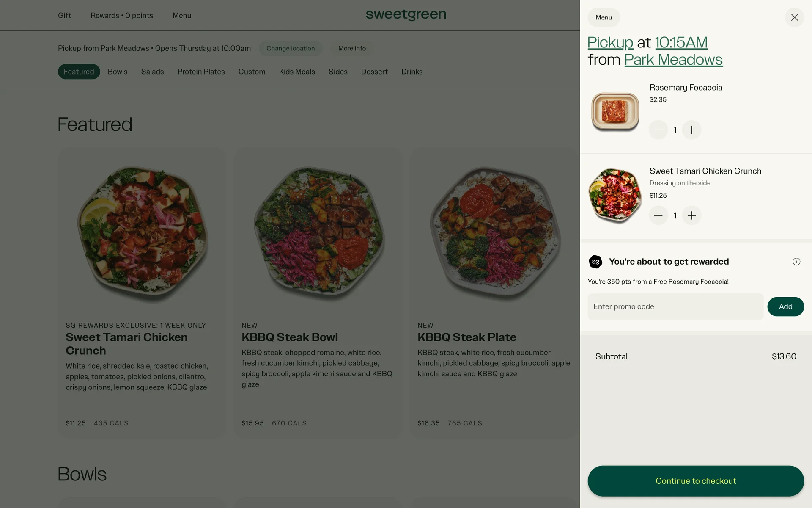Viewport: 812px width, 508px height.
Task: Open the KBBQ Steak Bowl card image
Action: pyautogui.click(x=318, y=233)
